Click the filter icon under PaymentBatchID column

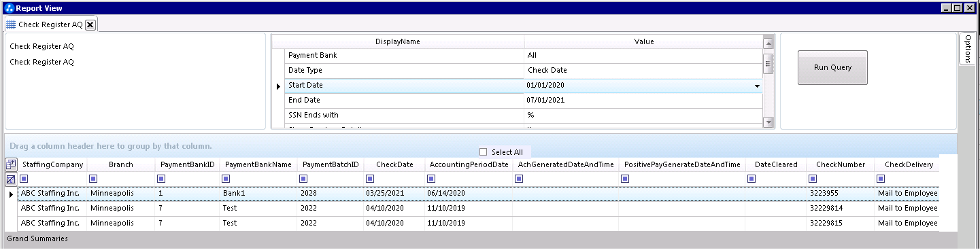[304, 179]
